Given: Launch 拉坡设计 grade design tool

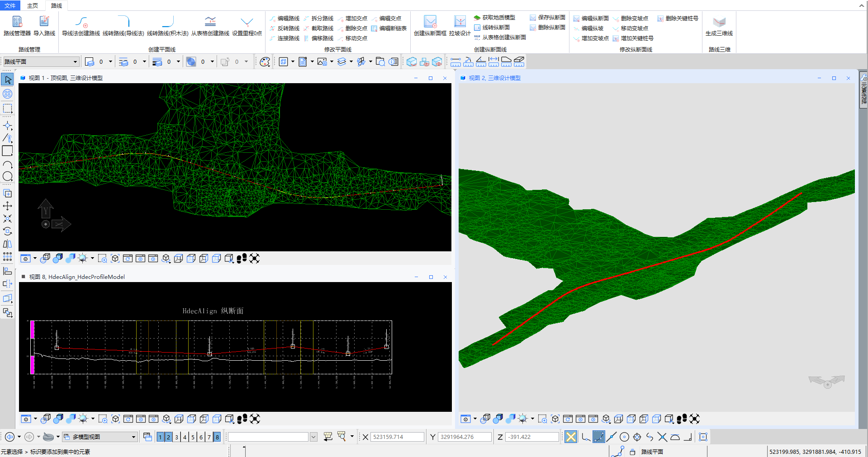Looking at the screenshot, I should [460, 26].
